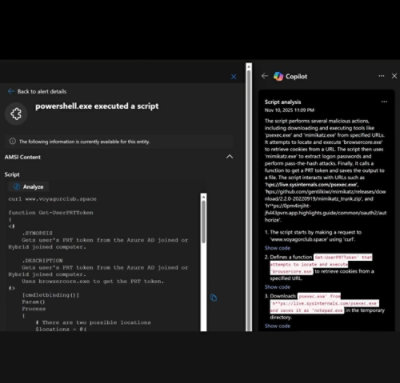Click the Copilot logo icon
Screen dimensions: 400x383
pyautogui.click(x=278, y=76)
